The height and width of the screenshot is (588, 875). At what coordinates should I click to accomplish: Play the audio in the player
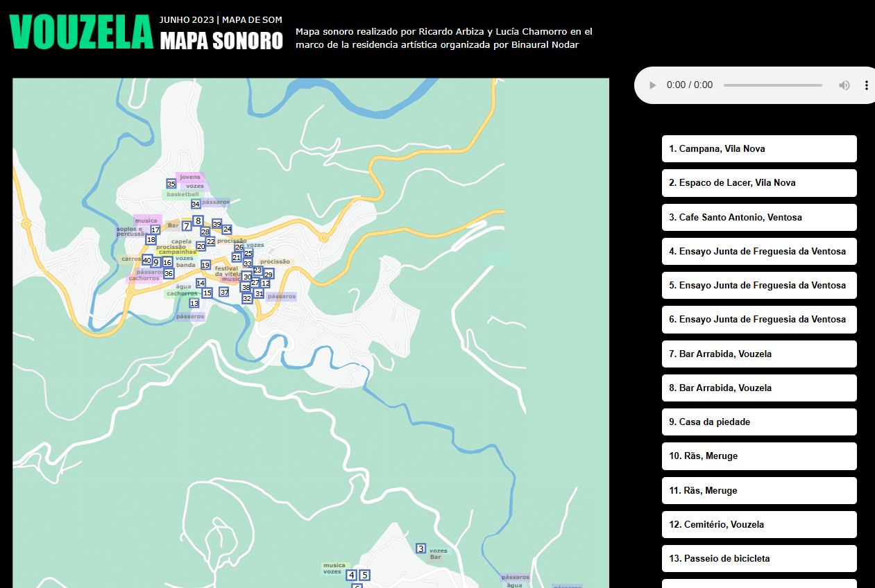(x=652, y=85)
